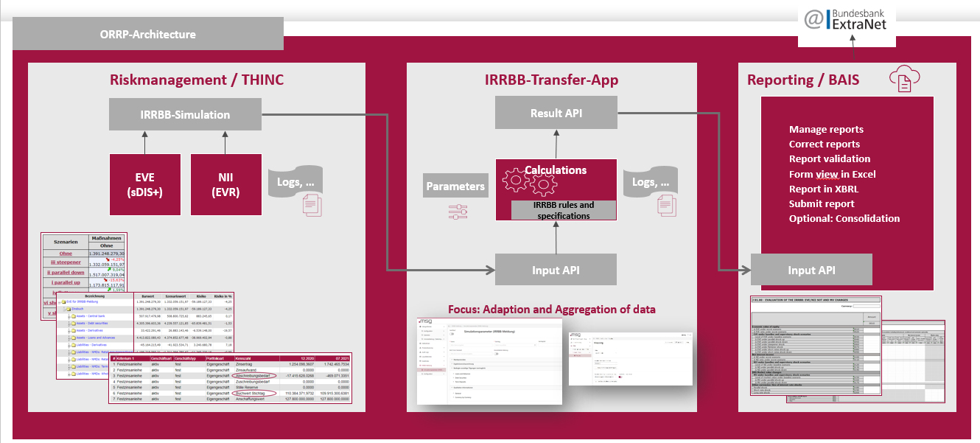Open the Ohne scenario link
Screen dimensions: 980x443
coord(66,254)
